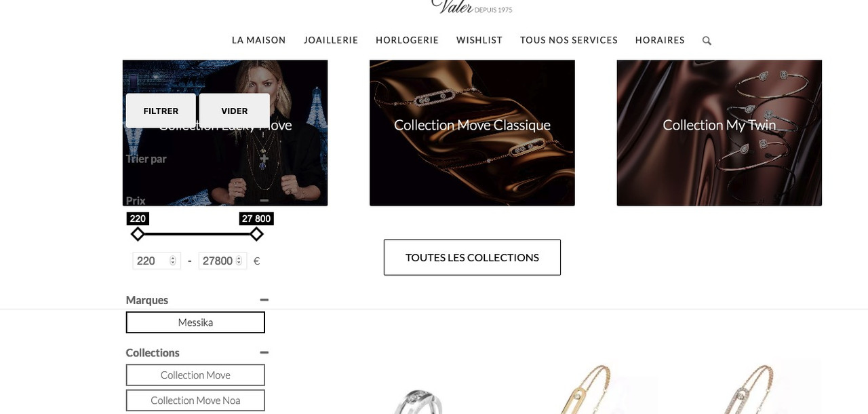Focus the 27800 maximum price input
Viewport: 868px width, 414px height.
click(218, 261)
